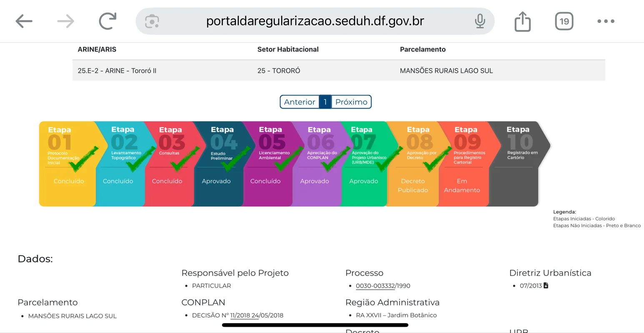The image size is (644, 333).
Task: Click legend text Etapas Iniciadas - Colorido
Action: (x=584, y=219)
